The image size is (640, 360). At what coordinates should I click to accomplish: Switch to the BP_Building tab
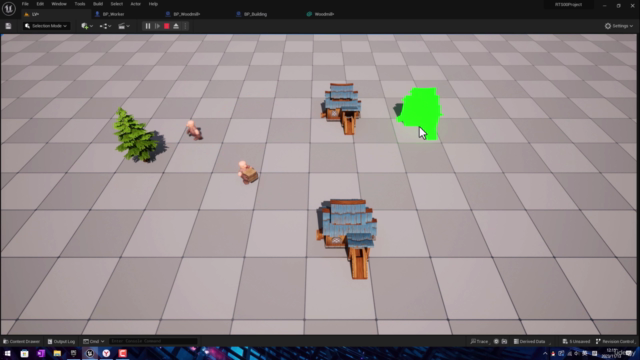point(252,14)
